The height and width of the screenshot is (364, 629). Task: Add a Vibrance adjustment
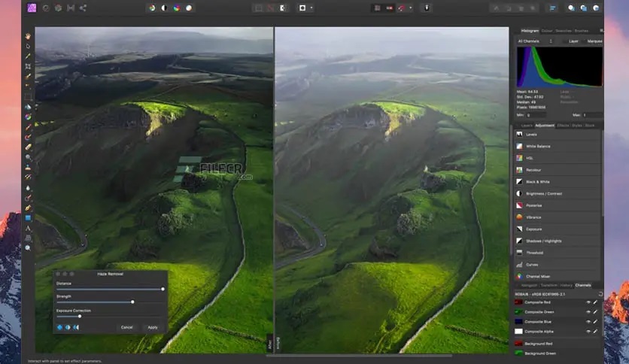pos(558,217)
